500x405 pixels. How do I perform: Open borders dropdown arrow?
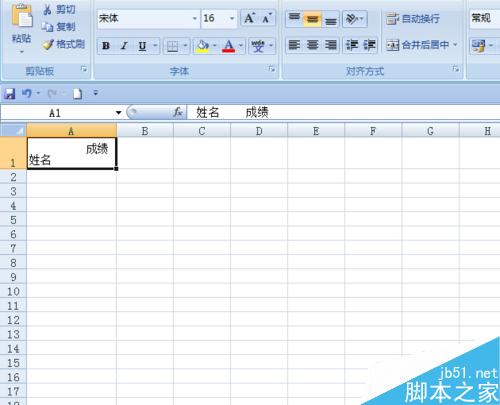tap(185, 46)
